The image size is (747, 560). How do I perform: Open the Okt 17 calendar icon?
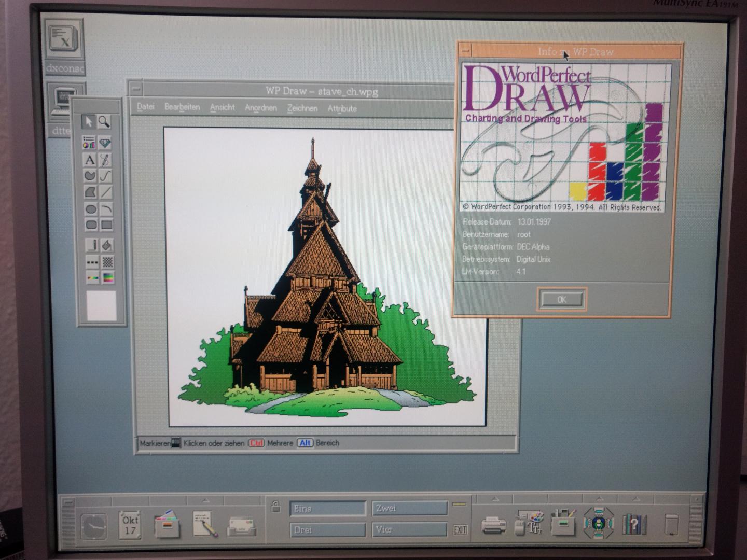(130, 525)
